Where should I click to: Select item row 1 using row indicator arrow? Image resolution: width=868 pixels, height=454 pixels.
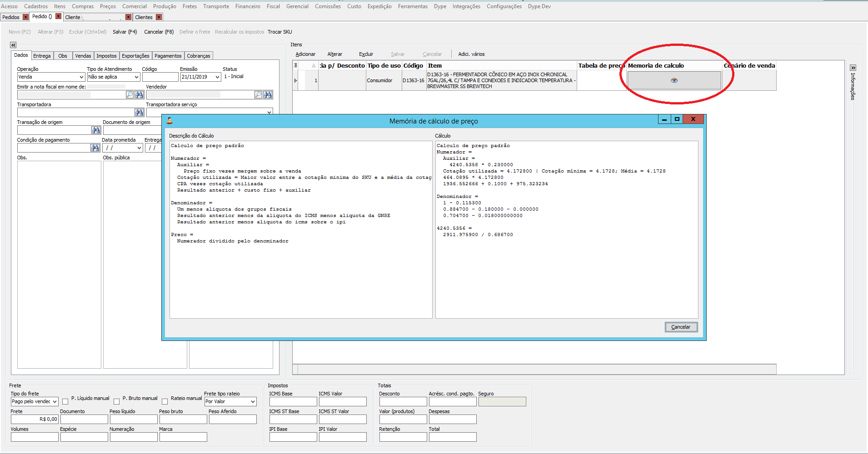pyautogui.click(x=295, y=81)
